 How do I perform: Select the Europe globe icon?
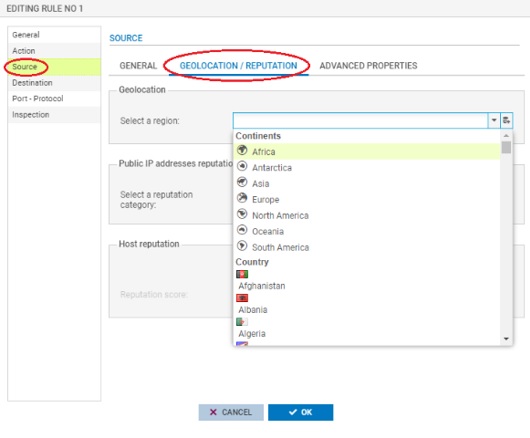click(x=242, y=198)
